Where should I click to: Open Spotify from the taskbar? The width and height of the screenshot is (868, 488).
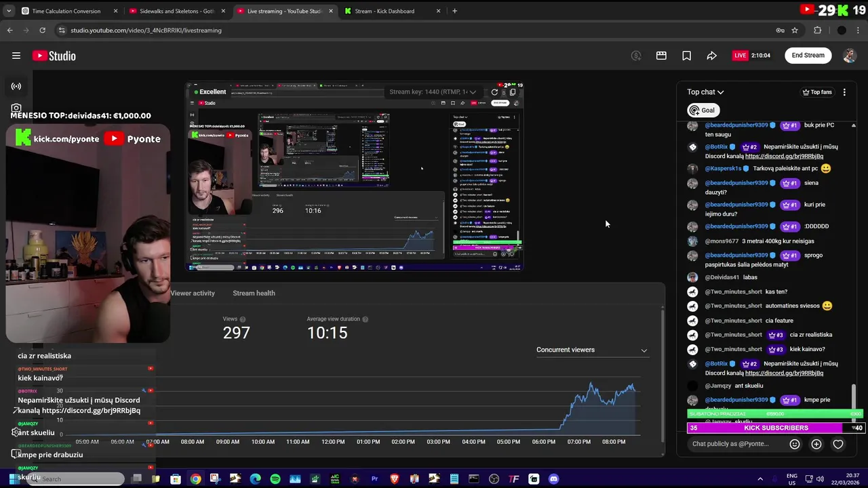coord(275,479)
